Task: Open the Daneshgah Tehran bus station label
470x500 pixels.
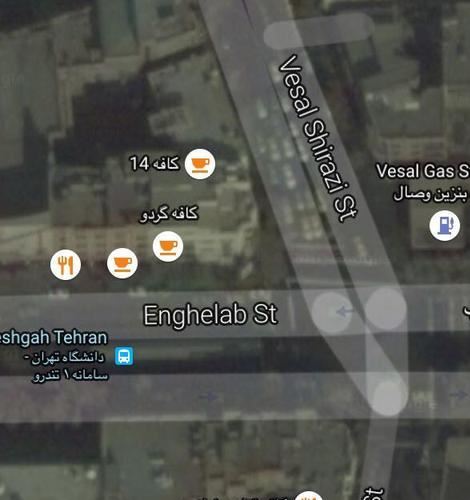Action: pyautogui.click(x=54, y=337)
